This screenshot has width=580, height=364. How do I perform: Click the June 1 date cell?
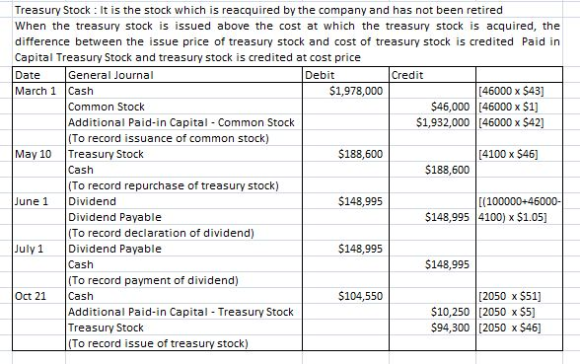pyautogui.click(x=39, y=201)
